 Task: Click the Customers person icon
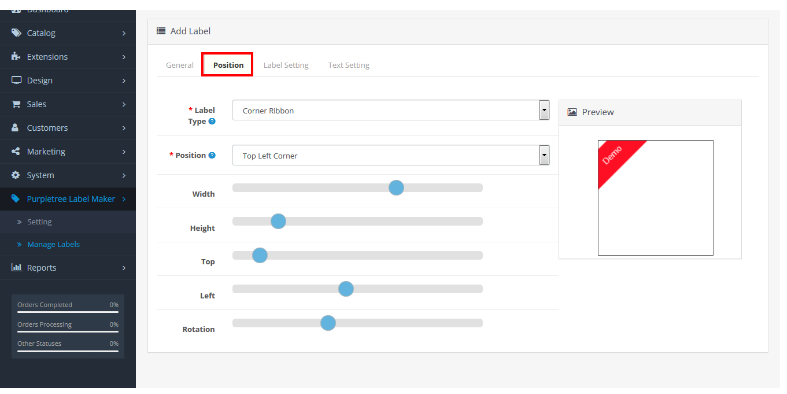[x=15, y=127]
